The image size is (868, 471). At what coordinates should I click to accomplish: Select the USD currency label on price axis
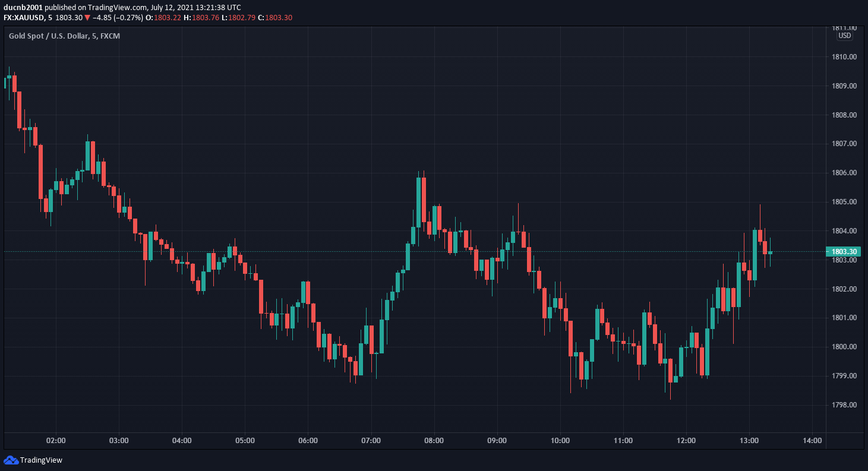coord(844,36)
